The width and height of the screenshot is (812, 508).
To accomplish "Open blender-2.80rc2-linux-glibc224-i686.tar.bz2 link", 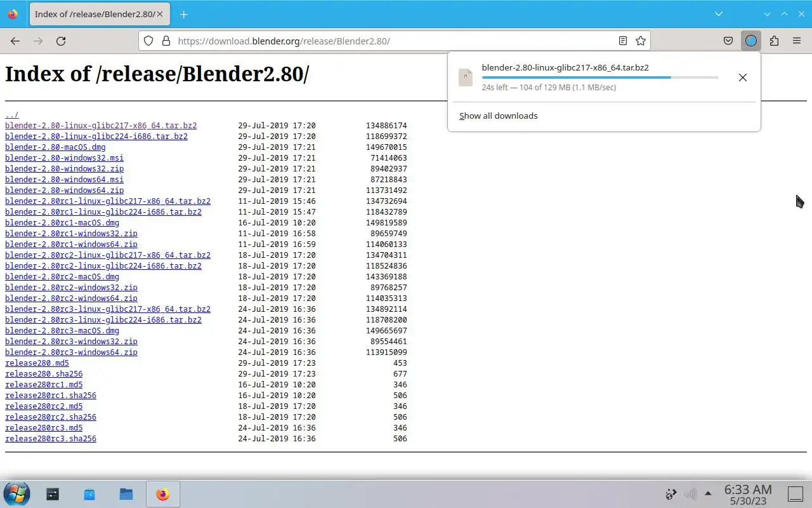I will (x=103, y=266).
